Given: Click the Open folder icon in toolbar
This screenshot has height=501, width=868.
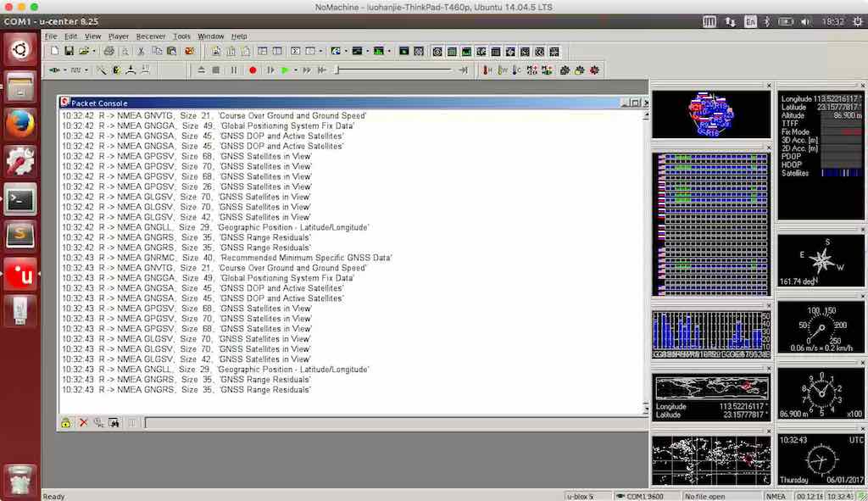Looking at the screenshot, I should click(x=84, y=52).
